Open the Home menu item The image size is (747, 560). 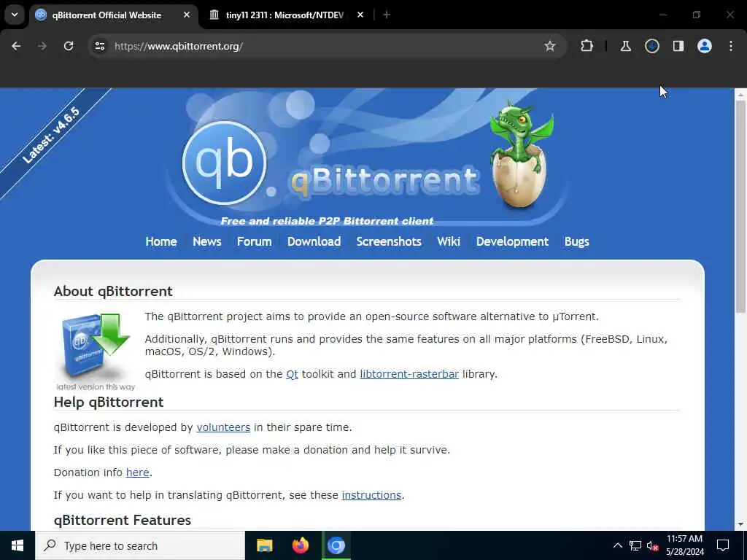click(x=161, y=241)
